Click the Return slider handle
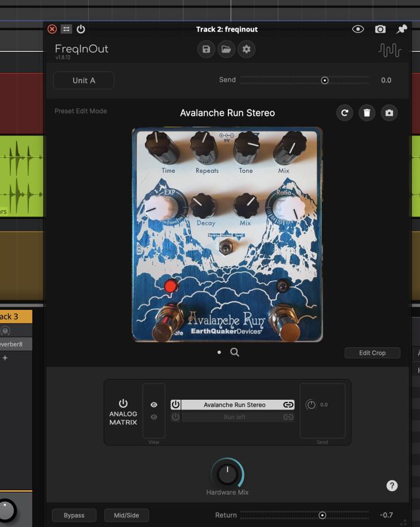The height and width of the screenshot is (527, 420). coord(322,515)
